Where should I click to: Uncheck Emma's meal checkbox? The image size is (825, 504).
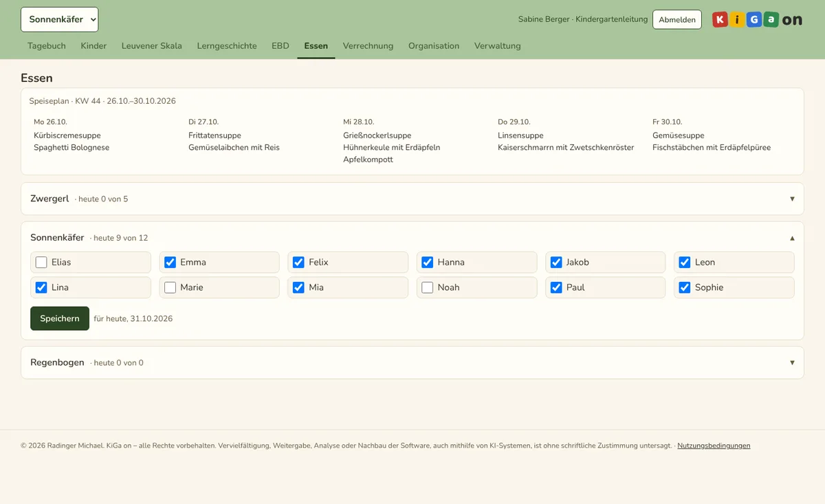(x=170, y=262)
